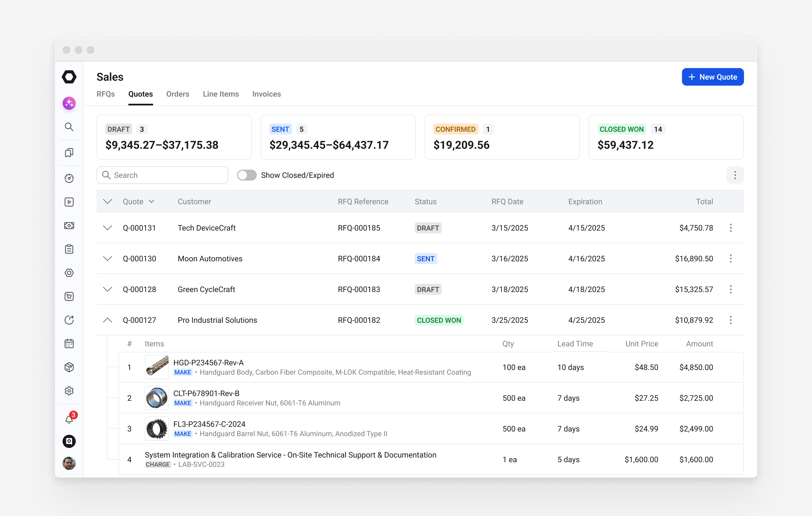Image resolution: width=812 pixels, height=516 pixels.
Task: Open the calendar icon in sidebar
Action: (69, 344)
